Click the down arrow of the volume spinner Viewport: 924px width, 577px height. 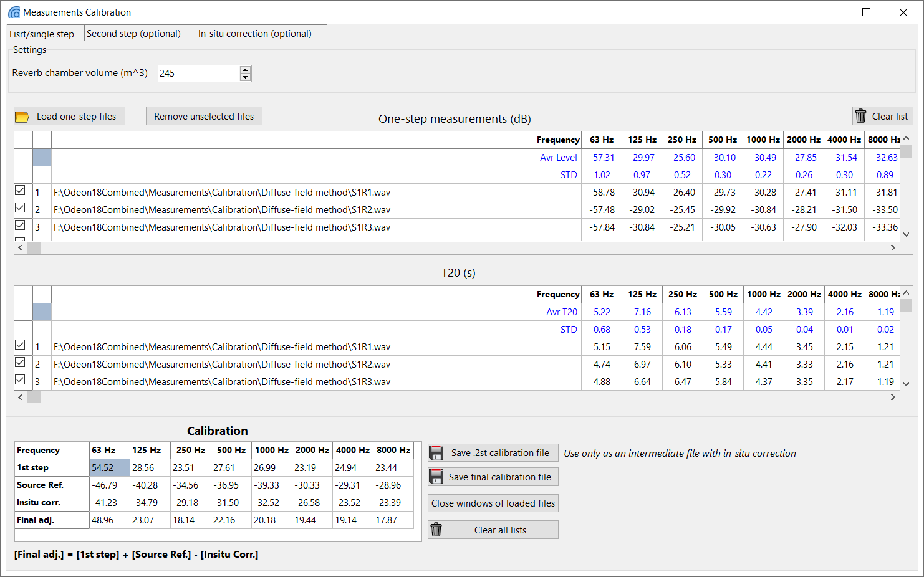[x=246, y=77]
